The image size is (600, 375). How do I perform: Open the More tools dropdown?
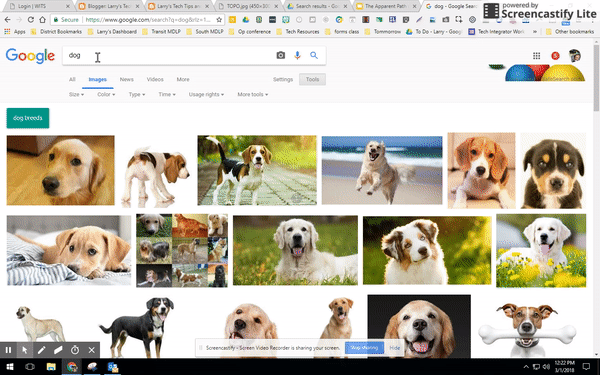pos(253,95)
